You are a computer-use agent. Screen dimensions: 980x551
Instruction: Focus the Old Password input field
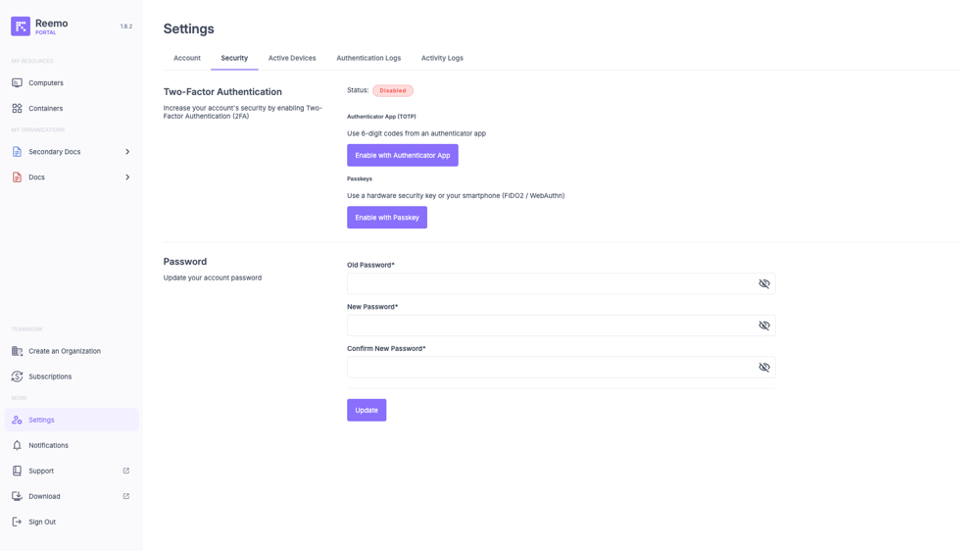[x=549, y=283]
